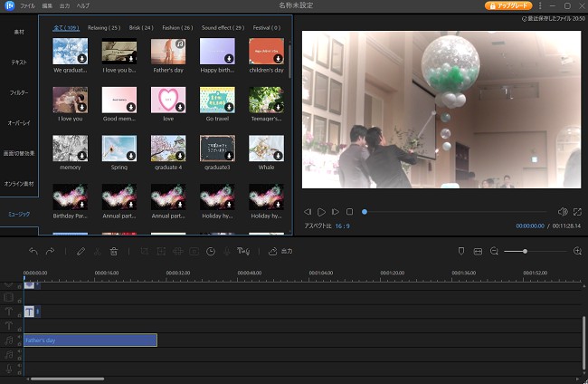Click the 出力 export button in toolbar

[280, 251]
